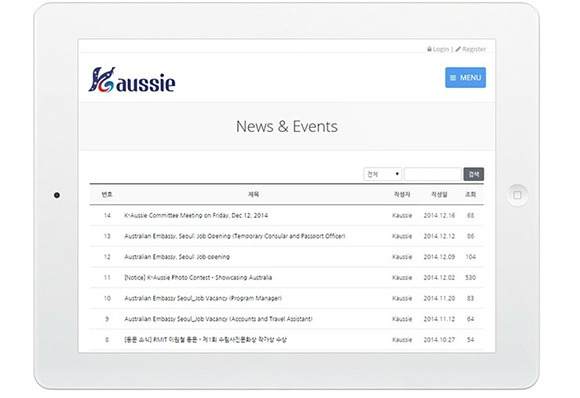Screen dimensions: 580x398
Task: Open the RMIT alumni news post
Action: tap(205, 340)
